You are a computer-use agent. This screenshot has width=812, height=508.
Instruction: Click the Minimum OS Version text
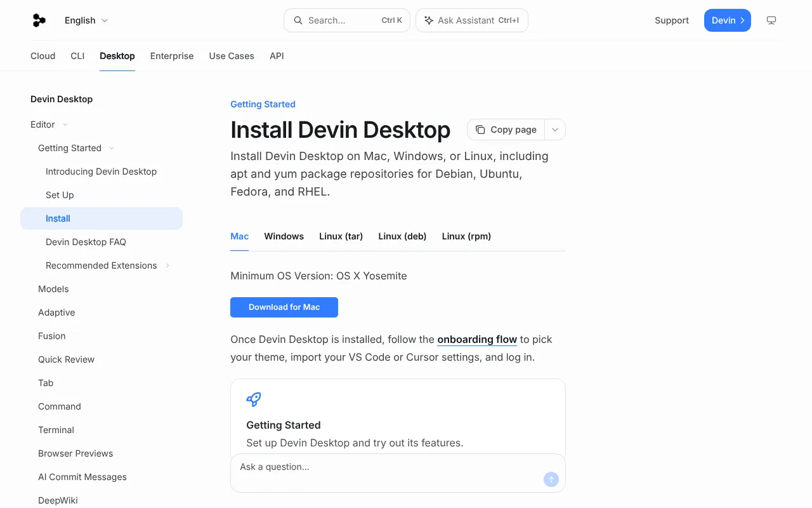(x=318, y=276)
